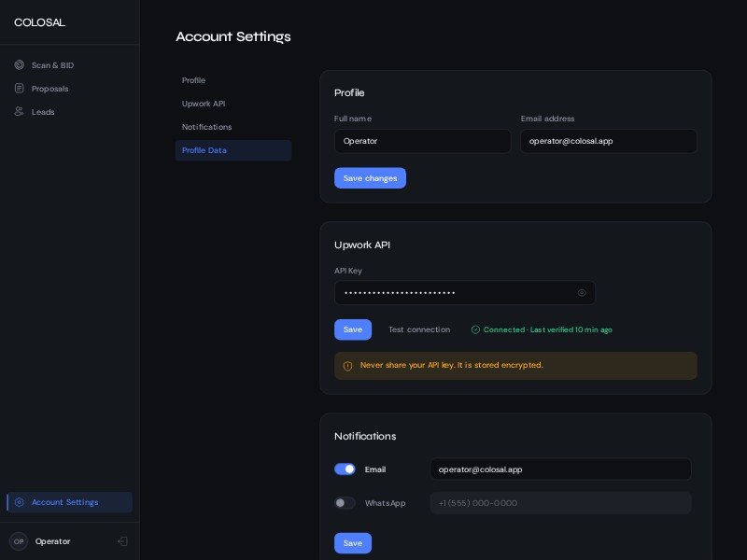Click the Account Settings gear icon

(20, 502)
